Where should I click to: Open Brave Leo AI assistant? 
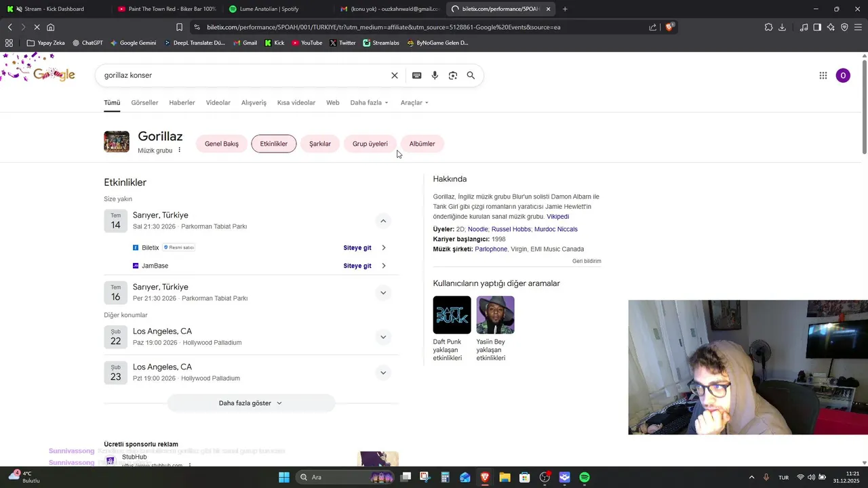(x=831, y=27)
